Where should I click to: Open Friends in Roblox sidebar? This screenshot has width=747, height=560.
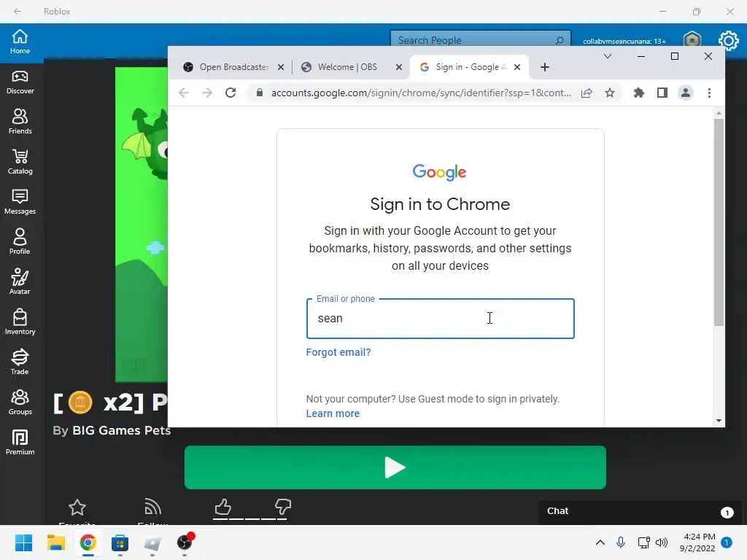pyautogui.click(x=20, y=122)
